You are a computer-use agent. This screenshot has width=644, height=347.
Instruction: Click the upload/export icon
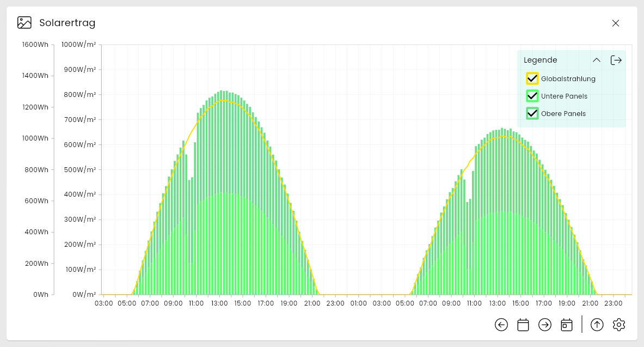(x=597, y=325)
